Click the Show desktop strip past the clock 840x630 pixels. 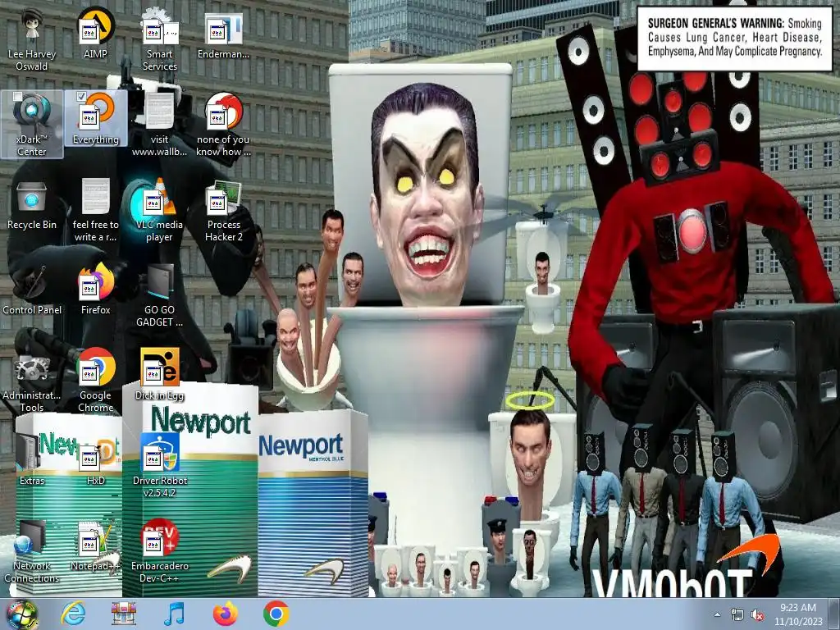[834, 614]
